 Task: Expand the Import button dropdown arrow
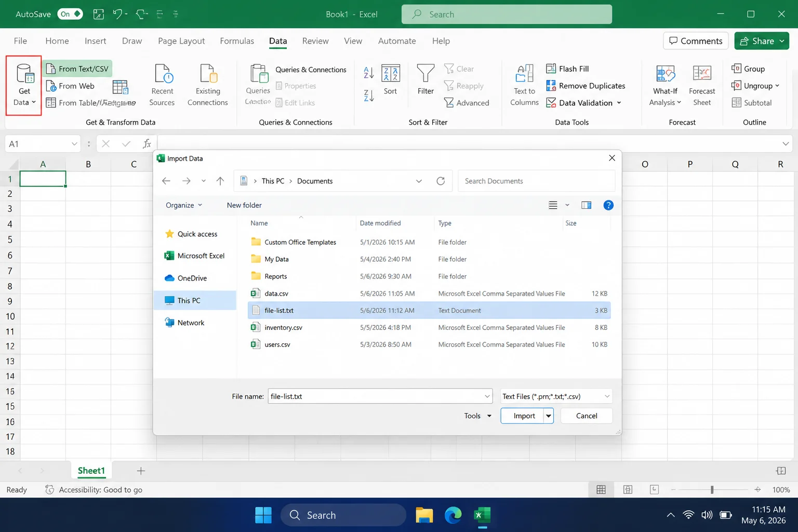(x=549, y=416)
